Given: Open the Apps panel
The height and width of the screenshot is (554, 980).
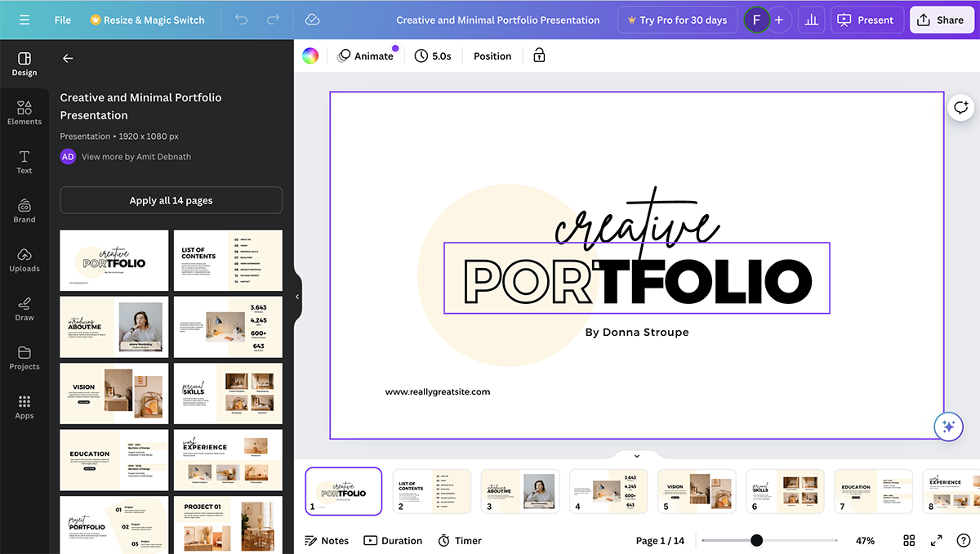Looking at the screenshot, I should [24, 407].
